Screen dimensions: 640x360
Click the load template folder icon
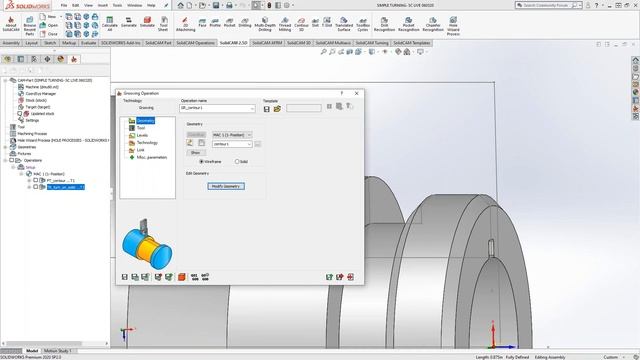pos(277,109)
